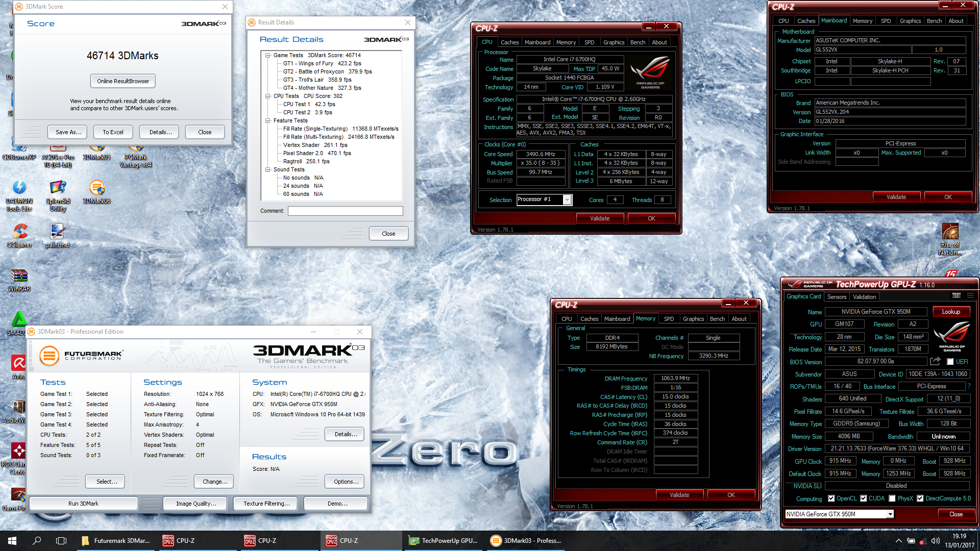Open WinRAR desktop icon
Screen dimensions: 980x551
[19, 280]
